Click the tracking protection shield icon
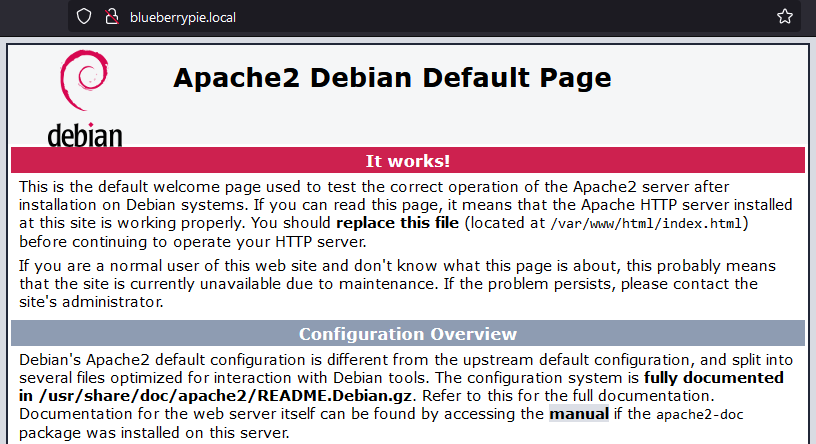816x444 pixels. click(84, 17)
